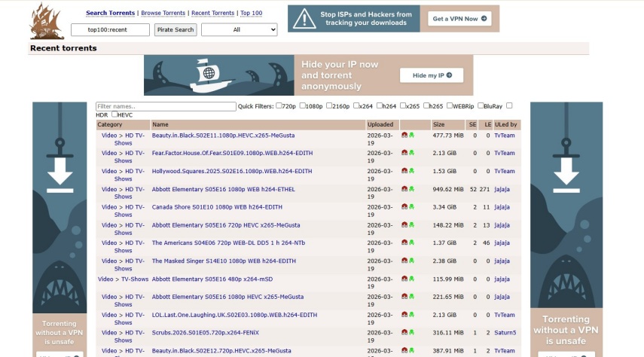Sort by LE leechers column header
Viewport: 644px width, 357px height.
point(487,124)
